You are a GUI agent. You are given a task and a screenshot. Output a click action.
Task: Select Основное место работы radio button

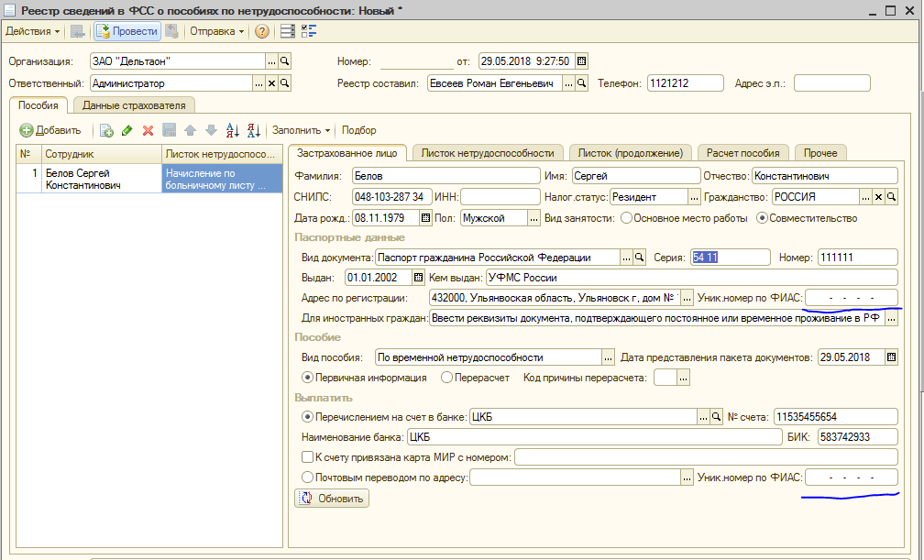tap(626, 218)
